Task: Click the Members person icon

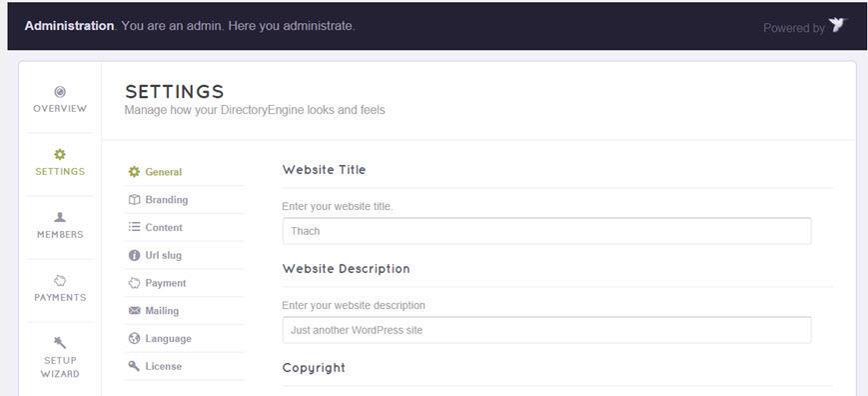Action: click(x=60, y=217)
